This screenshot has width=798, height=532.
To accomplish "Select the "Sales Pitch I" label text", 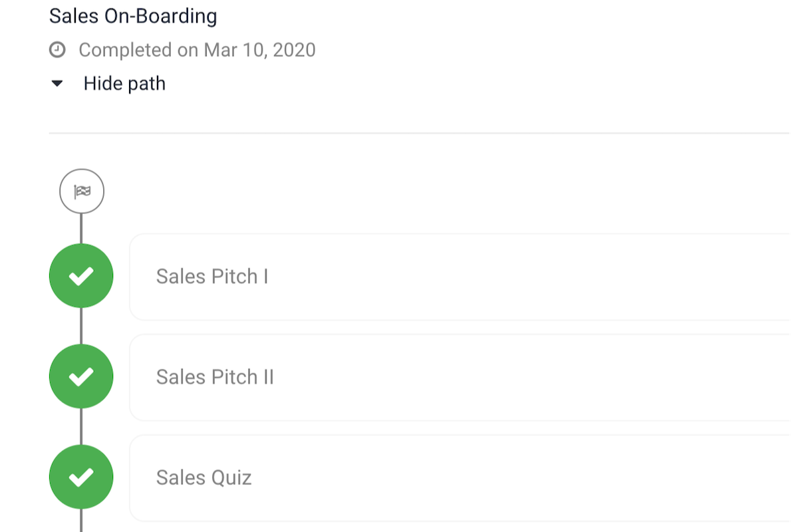I will tap(212, 277).
